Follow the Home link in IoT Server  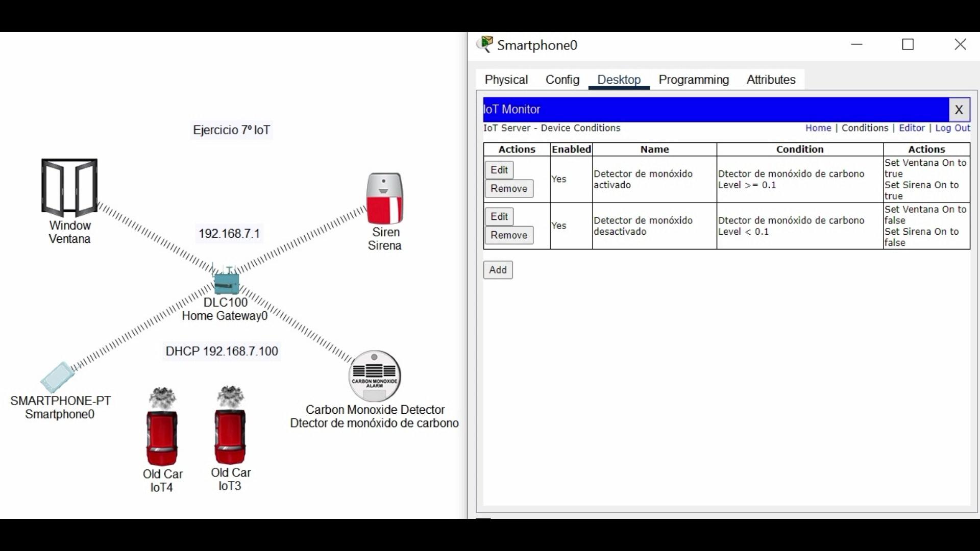click(x=818, y=128)
